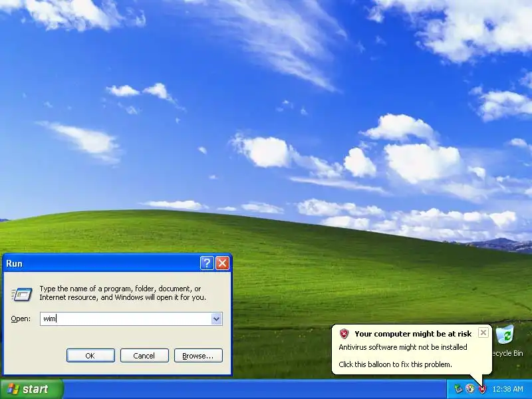Viewport: 532px width, 399px height.
Task: Click inside the Open text field
Action: point(126,319)
